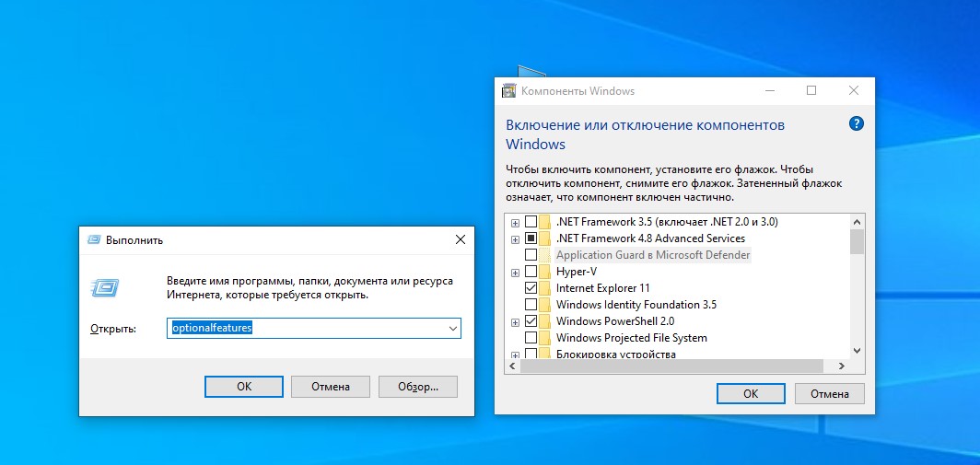Screen dimensions: 980x465
Task: Select Application Guard в Microsoft Defender text
Action: tap(653, 255)
